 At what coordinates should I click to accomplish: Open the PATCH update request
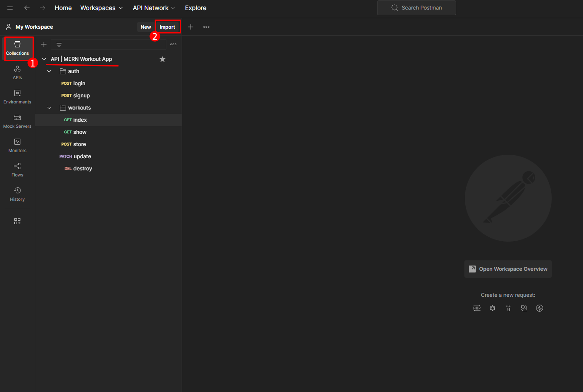tap(75, 156)
